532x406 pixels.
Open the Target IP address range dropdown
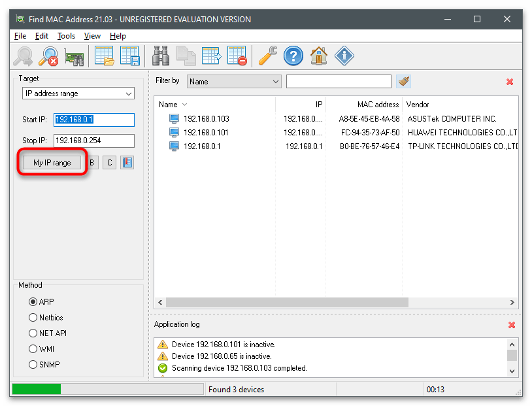[78, 93]
